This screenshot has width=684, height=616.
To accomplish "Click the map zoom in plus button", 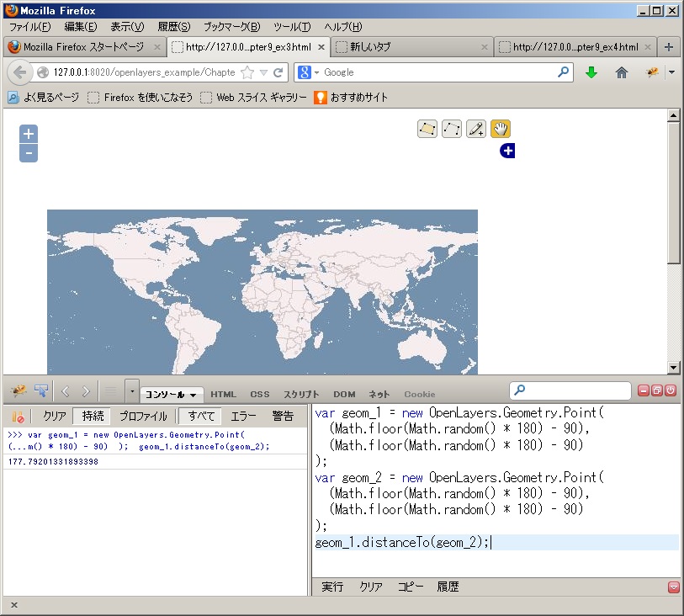I will click(x=29, y=134).
